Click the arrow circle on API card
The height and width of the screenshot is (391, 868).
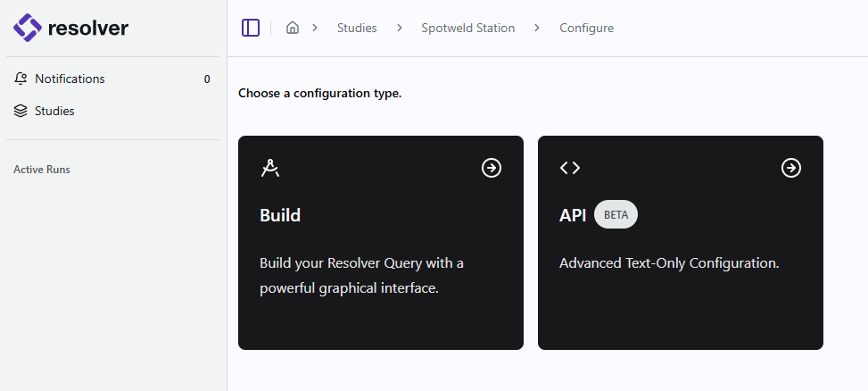(791, 168)
